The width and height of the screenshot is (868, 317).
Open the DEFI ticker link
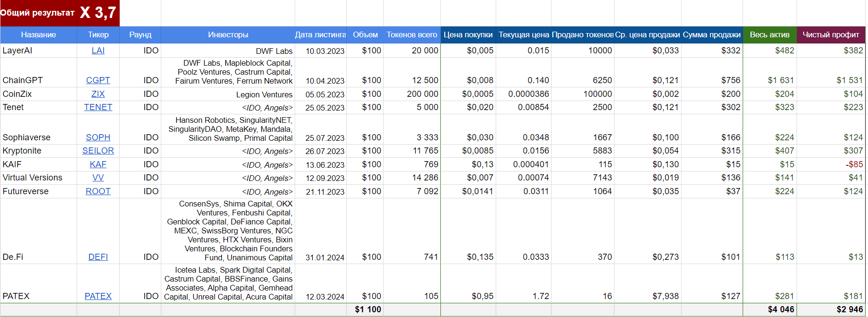point(98,257)
